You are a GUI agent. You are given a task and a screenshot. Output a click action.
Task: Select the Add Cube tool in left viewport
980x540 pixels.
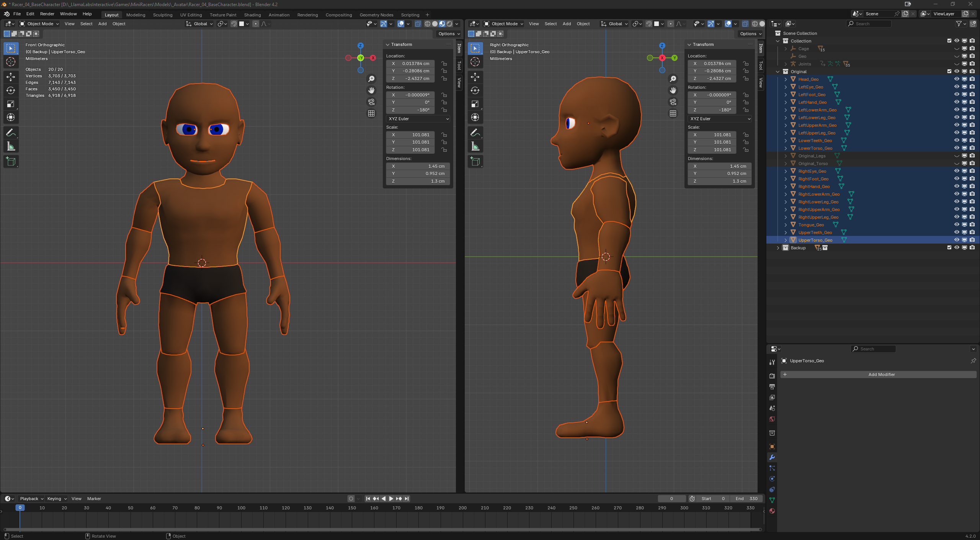[11, 161]
